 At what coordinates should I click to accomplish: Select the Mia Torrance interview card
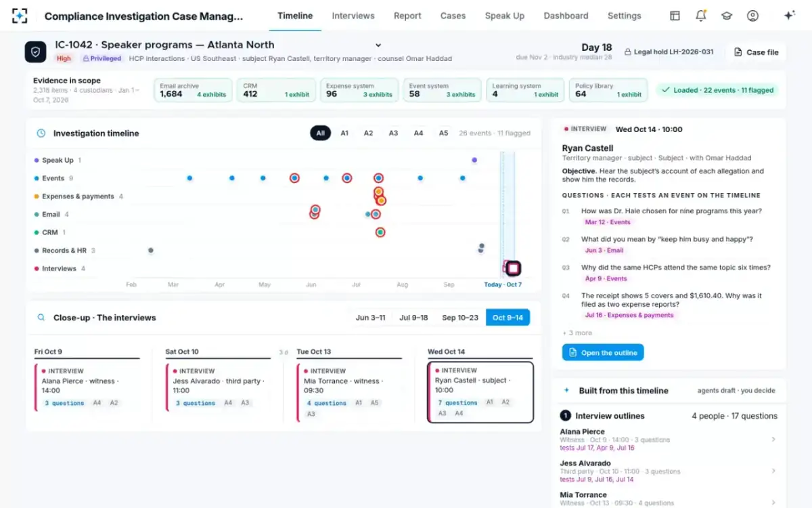coord(349,391)
